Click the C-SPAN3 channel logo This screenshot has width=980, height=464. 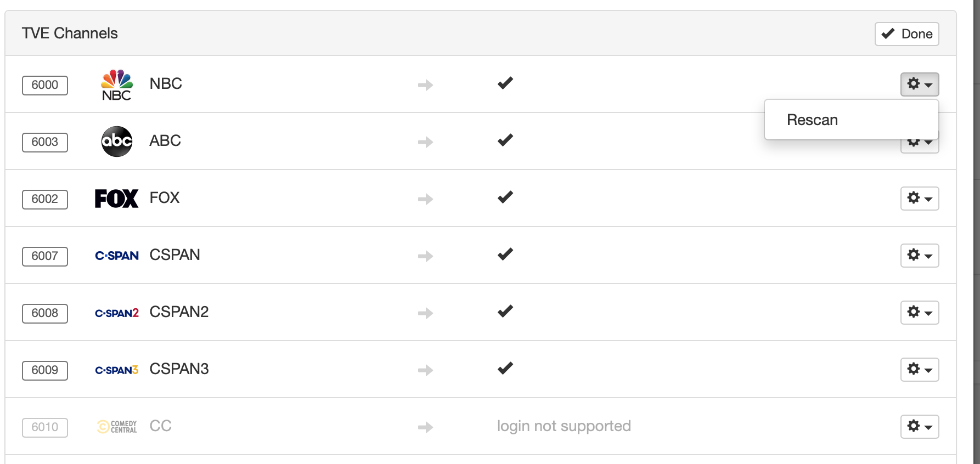117,370
